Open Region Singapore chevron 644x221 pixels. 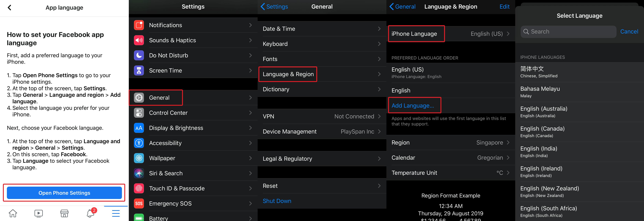coord(508,143)
